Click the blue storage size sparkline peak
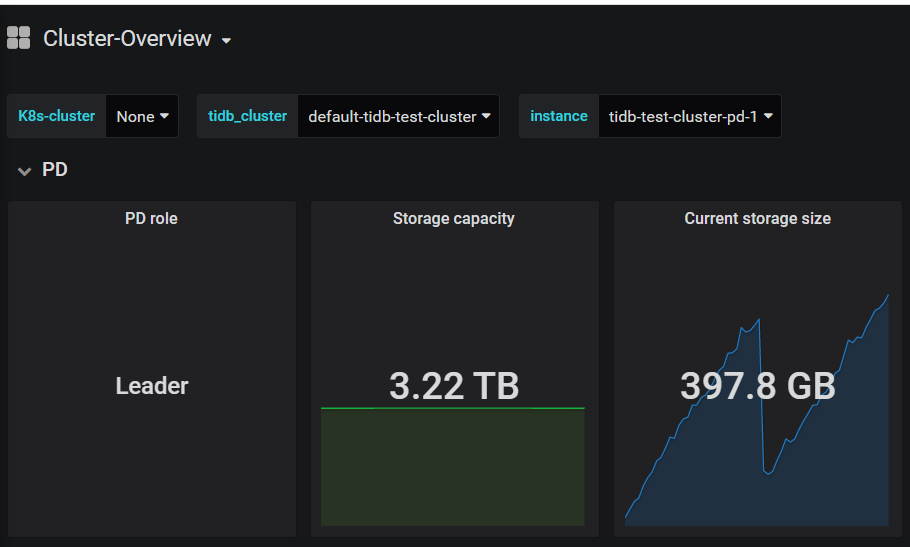Screen dimensions: 910x547 [x=887, y=296]
